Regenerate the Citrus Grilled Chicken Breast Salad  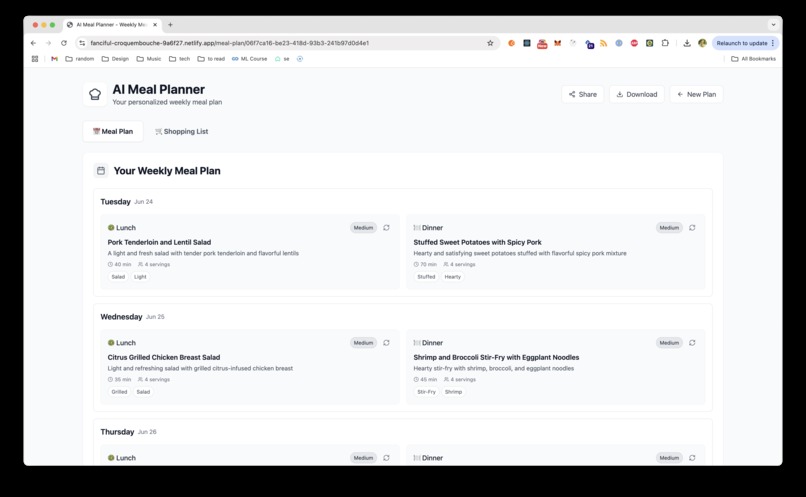click(x=386, y=343)
